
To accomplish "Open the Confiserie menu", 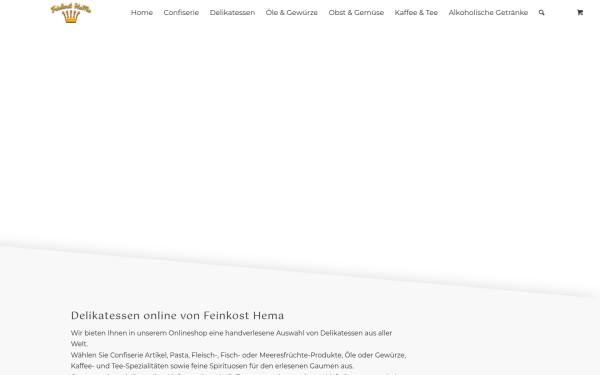I will tap(181, 13).
